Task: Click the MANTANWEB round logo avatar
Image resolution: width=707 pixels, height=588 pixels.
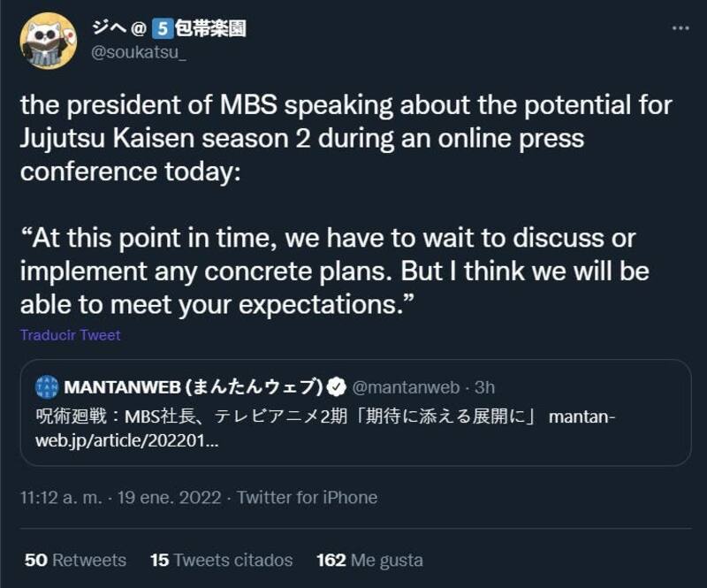Action: coord(47,386)
